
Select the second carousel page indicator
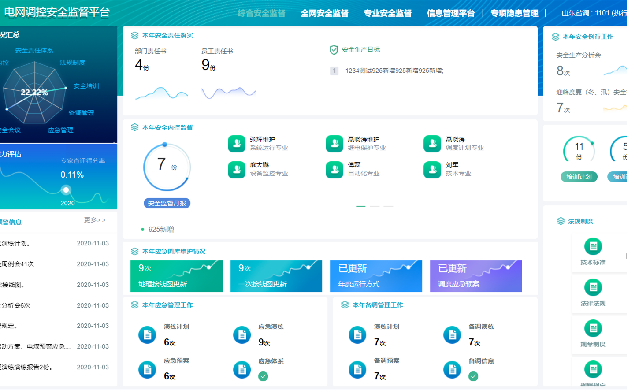(x=375, y=206)
